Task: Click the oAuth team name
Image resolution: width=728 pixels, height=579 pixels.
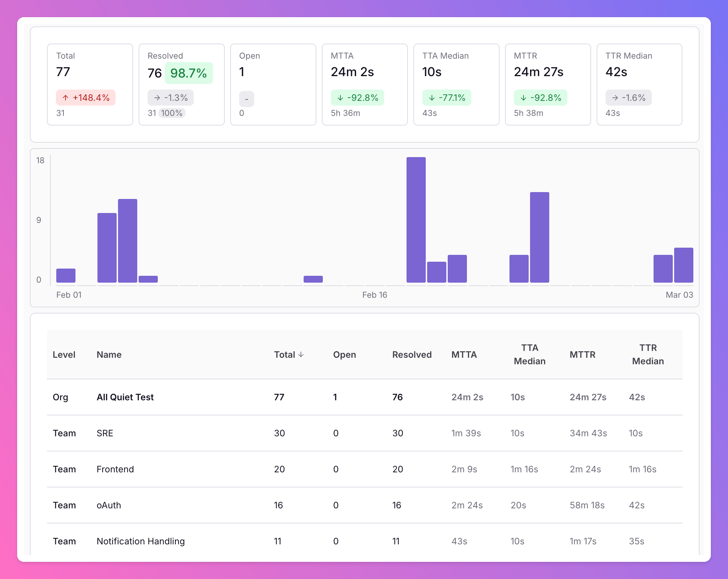Action: click(x=109, y=505)
